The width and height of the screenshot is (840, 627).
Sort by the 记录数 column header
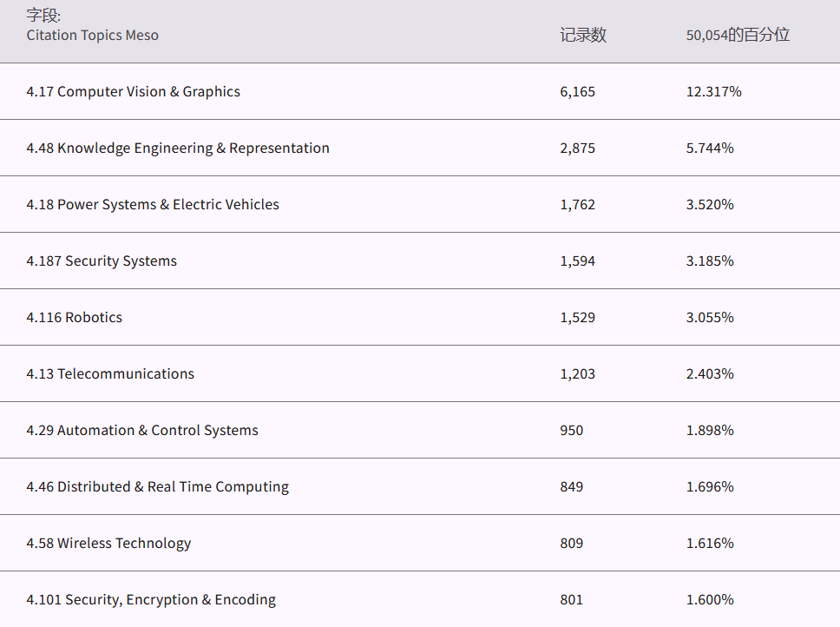[x=583, y=36]
